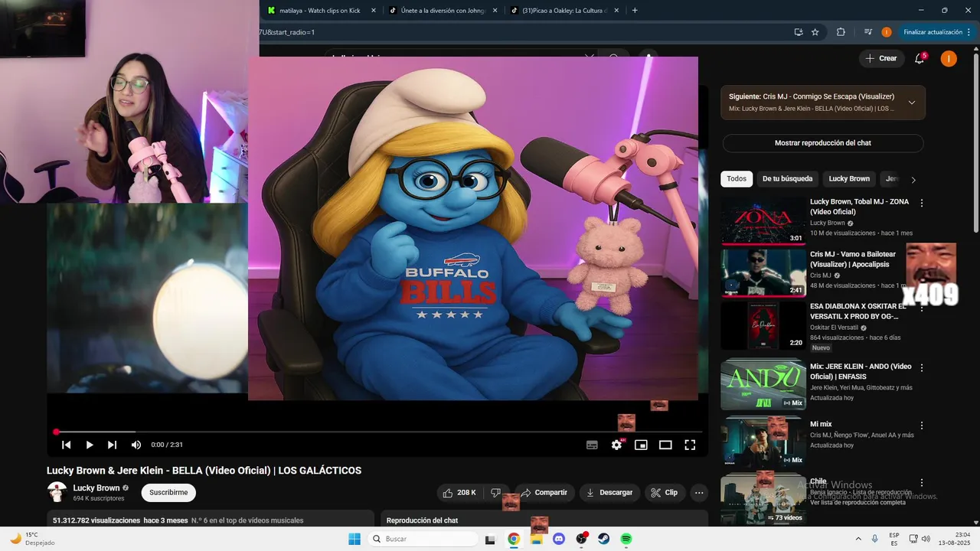Open Chrome extensions puzzle icon
This screenshot has height=551, width=980.
point(841,32)
